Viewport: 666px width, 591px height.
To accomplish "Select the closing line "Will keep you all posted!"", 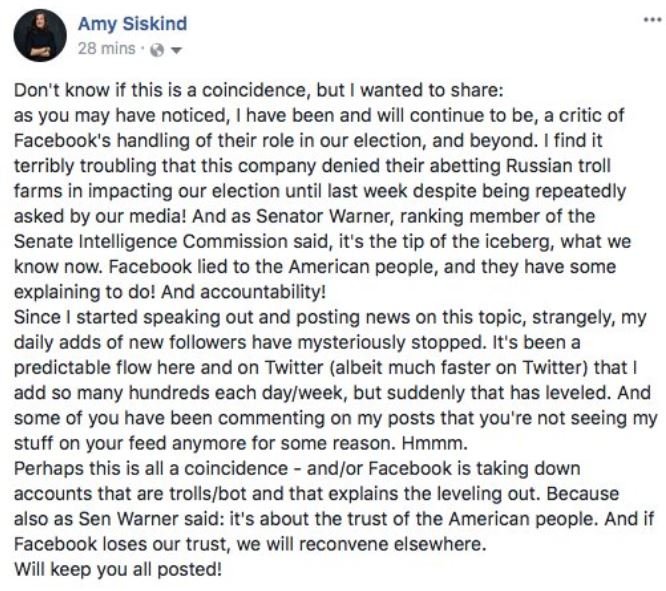I will [x=118, y=569].
